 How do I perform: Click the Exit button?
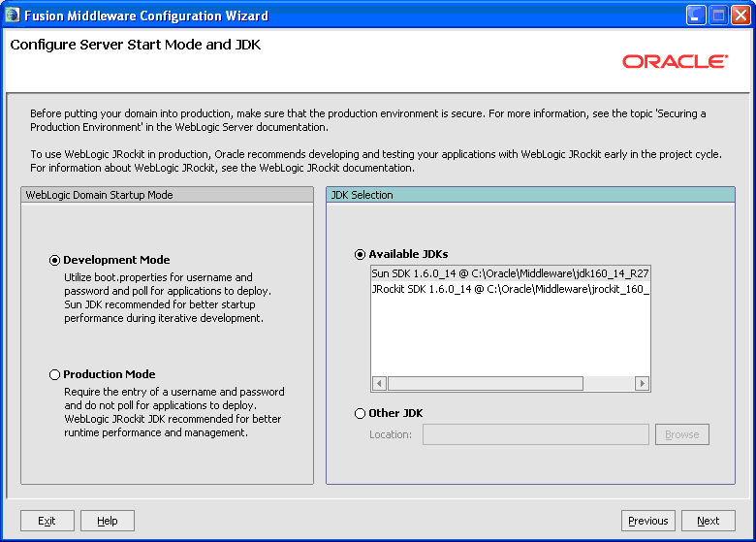coord(47,521)
